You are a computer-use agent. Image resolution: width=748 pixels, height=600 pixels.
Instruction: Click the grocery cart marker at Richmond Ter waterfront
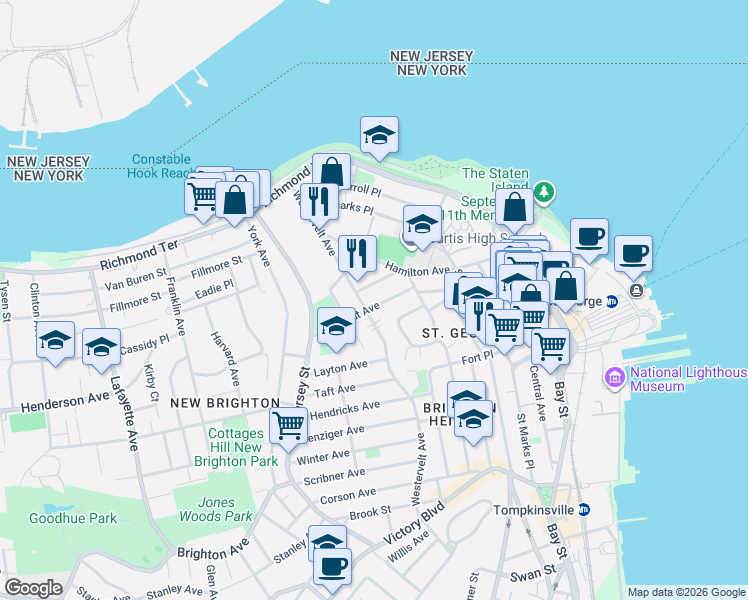[203, 197]
